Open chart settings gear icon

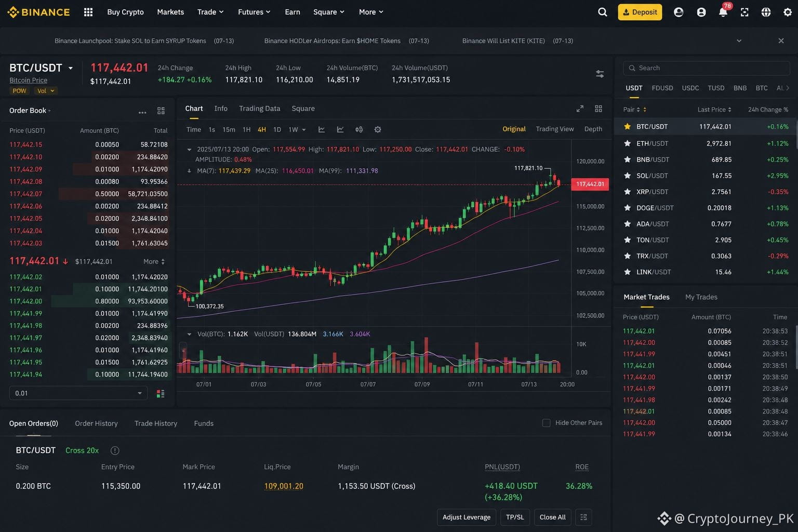[378, 129]
